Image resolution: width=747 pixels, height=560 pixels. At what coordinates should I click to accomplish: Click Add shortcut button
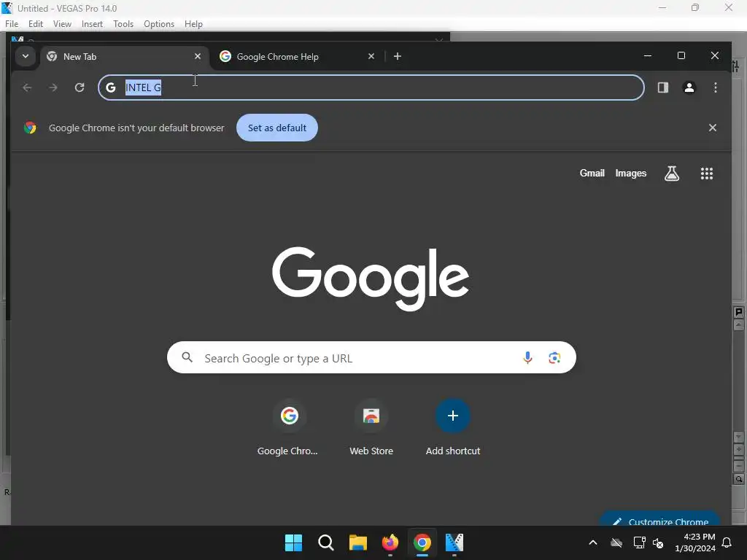(x=452, y=429)
